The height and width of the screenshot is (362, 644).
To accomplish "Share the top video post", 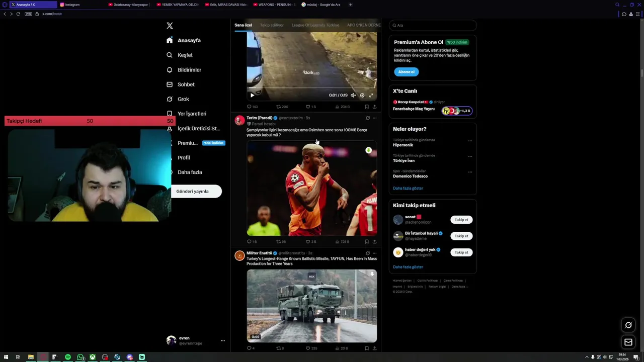I will (374, 107).
